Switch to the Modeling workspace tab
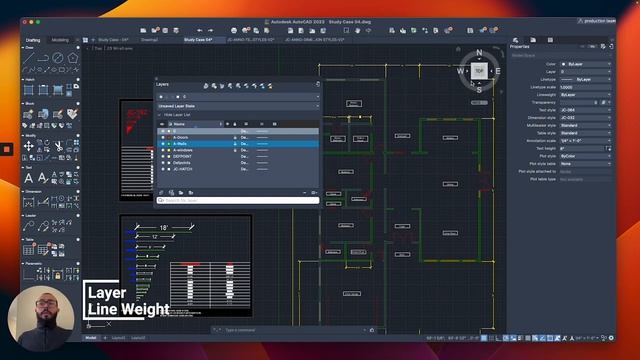Viewport: 640px width, 360px height. pyautogui.click(x=60, y=40)
